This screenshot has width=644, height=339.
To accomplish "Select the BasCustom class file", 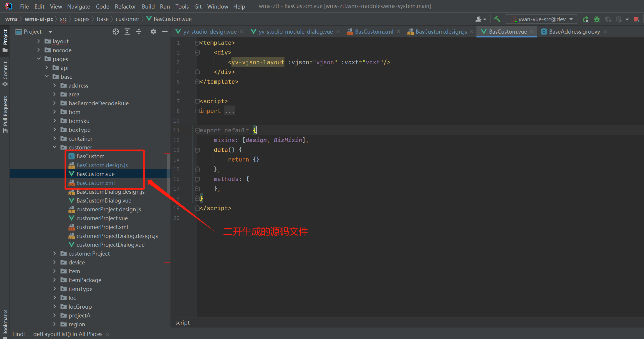I will pyautogui.click(x=90, y=156).
